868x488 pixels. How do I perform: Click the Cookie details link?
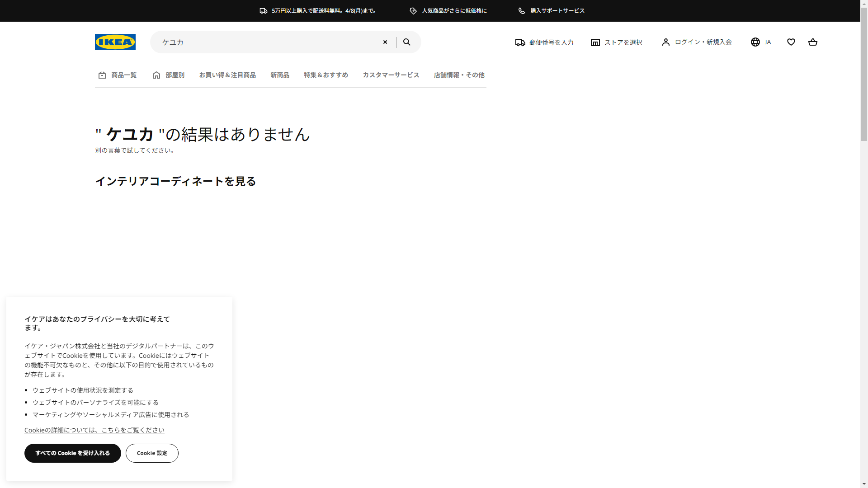[x=94, y=430]
